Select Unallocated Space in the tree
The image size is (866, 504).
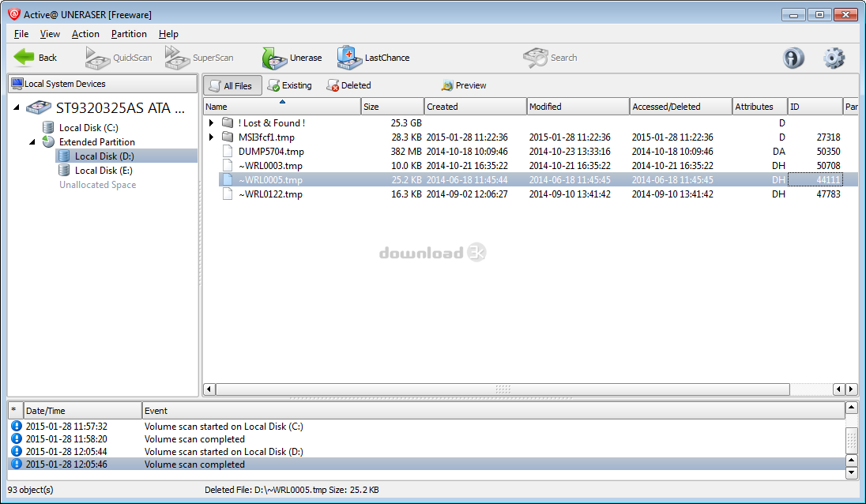pos(98,185)
